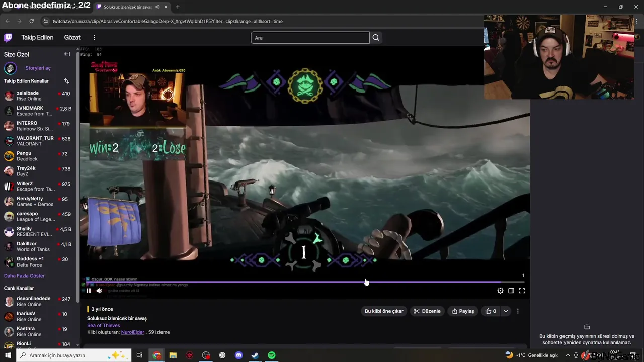Mute the tab via speaker icon
This screenshot has height=362, width=644.
point(157,7)
